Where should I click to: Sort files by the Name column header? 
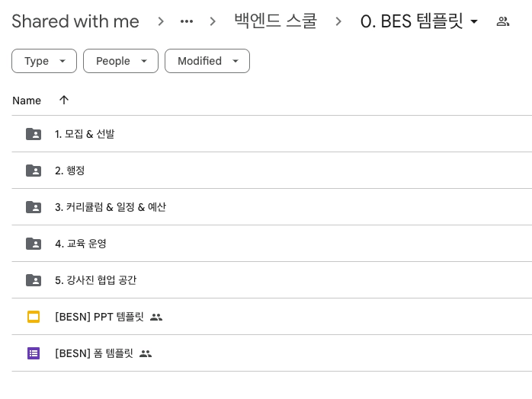click(27, 101)
